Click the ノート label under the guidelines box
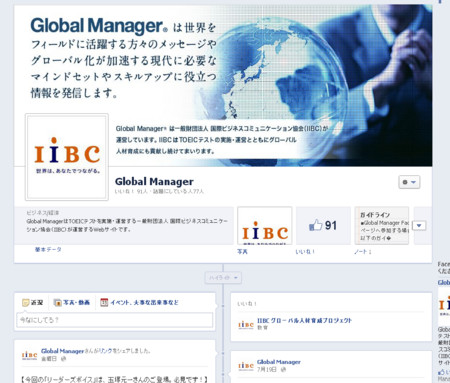450x383 pixels. tap(363, 252)
